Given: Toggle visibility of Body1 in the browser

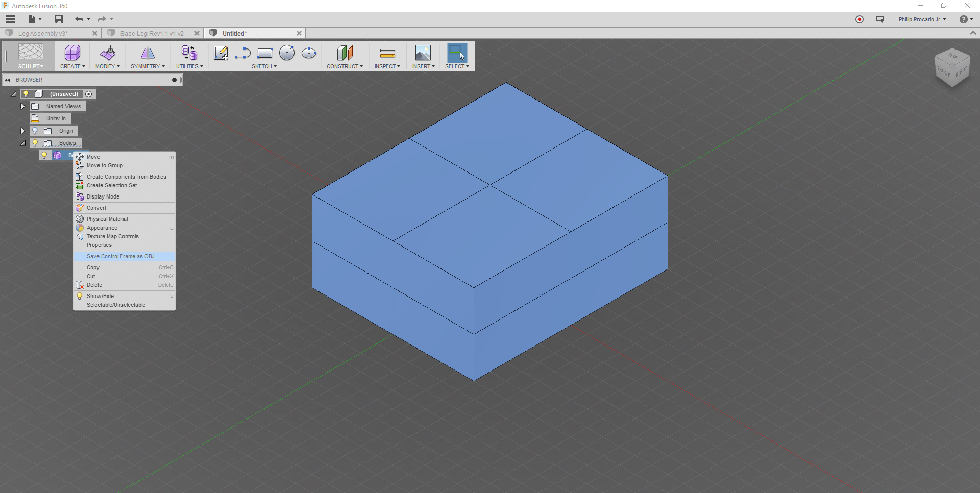Looking at the screenshot, I should tap(44, 155).
